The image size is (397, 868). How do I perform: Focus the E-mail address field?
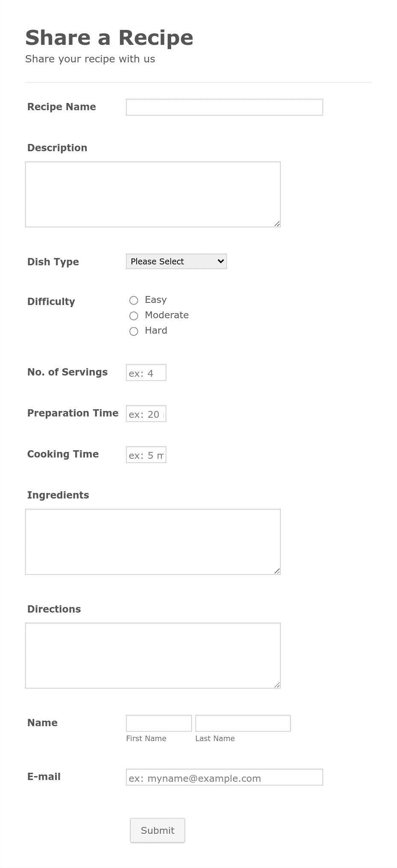224,777
